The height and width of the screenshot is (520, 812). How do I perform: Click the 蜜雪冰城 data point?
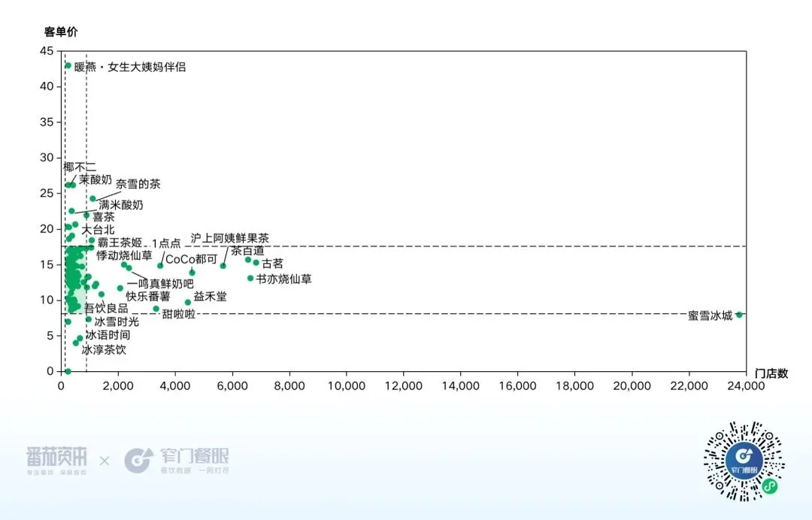coord(739,315)
